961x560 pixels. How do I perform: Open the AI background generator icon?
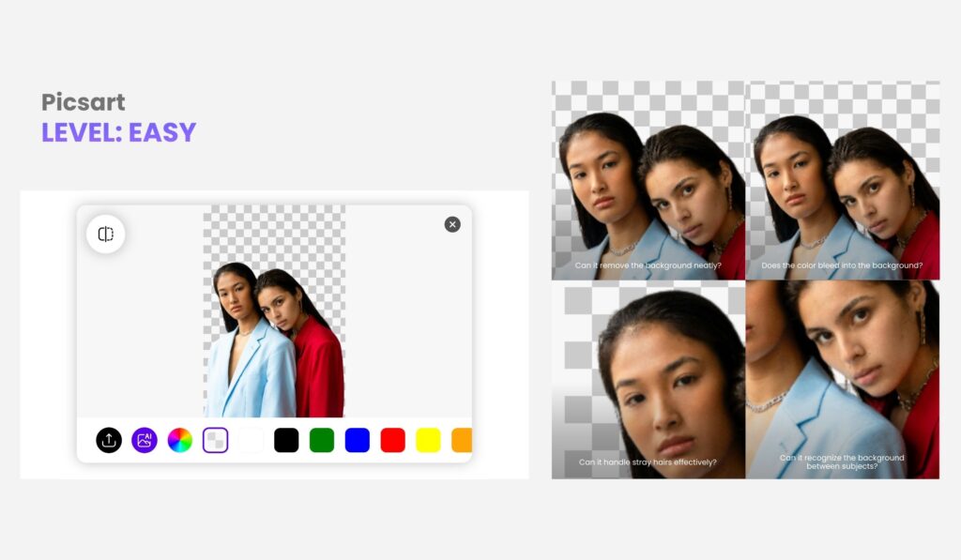pos(145,439)
